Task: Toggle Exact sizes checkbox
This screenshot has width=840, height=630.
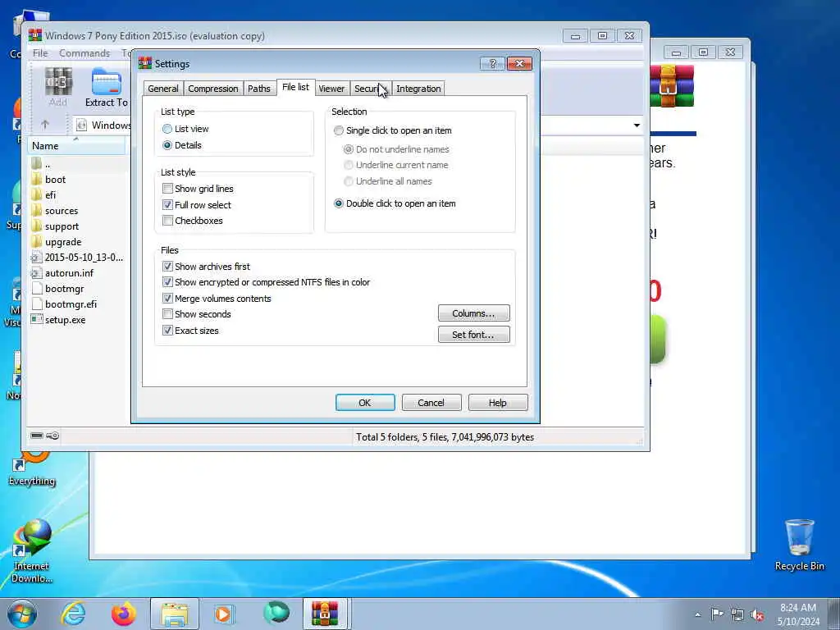Action: pyautogui.click(x=167, y=331)
